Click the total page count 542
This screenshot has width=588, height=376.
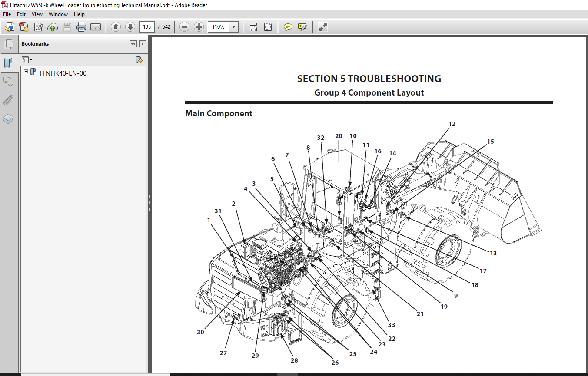pyautogui.click(x=166, y=27)
